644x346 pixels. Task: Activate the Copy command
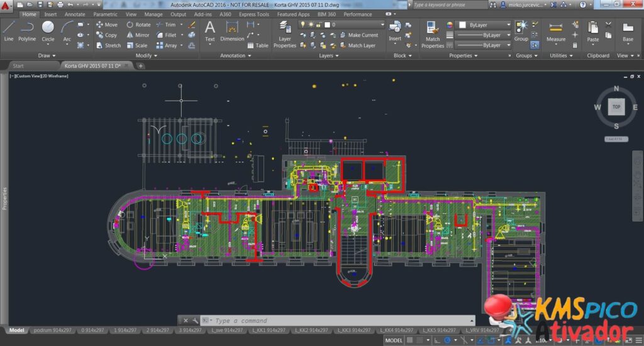[107, 35]
